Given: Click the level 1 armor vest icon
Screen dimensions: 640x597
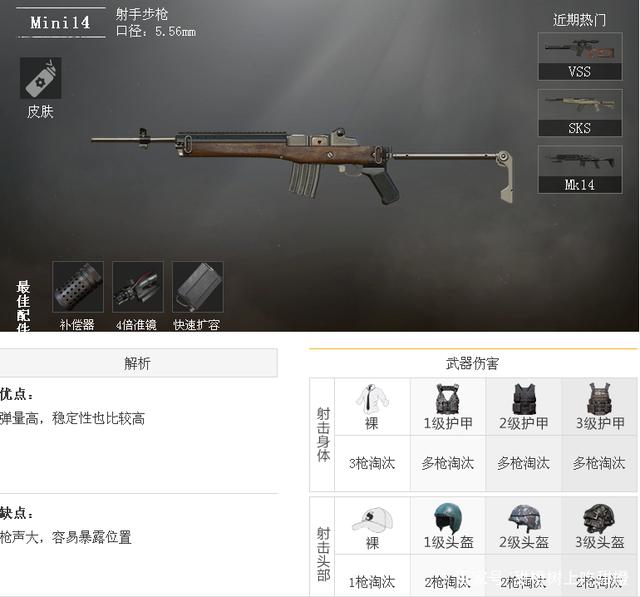Looking at the screenshot, I should click(x=447, y=399).
